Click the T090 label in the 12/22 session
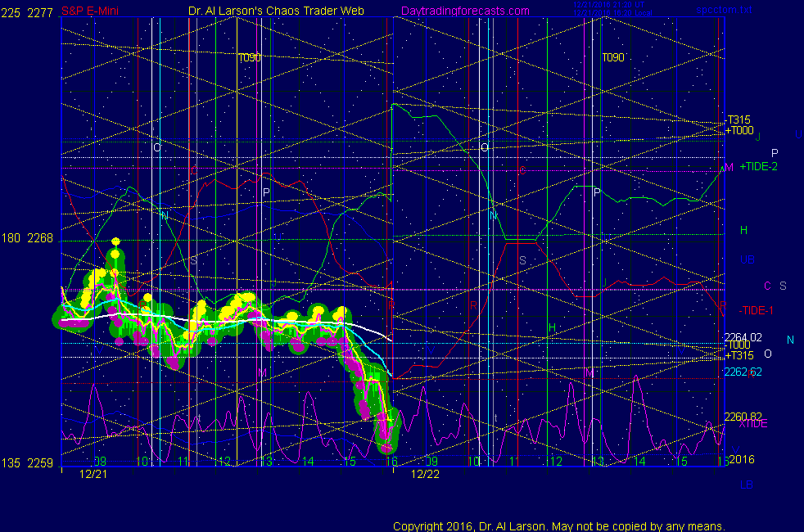Image resolution: width=804 pixels, height=532 pixels. tap(613, 57)
